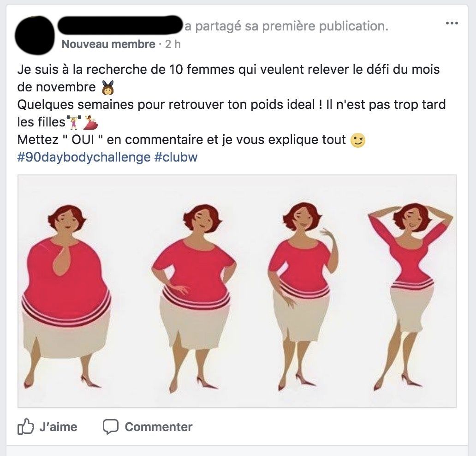
Task: Click the 2 h timestamp
Action: pyautogui.click(x=173, y=44)
